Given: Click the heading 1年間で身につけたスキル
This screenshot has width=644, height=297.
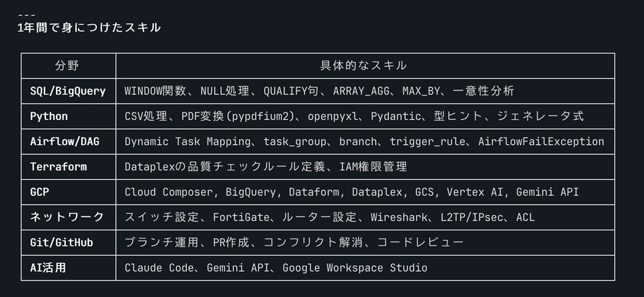Looking at the screenshot, I should click(89, 27).
